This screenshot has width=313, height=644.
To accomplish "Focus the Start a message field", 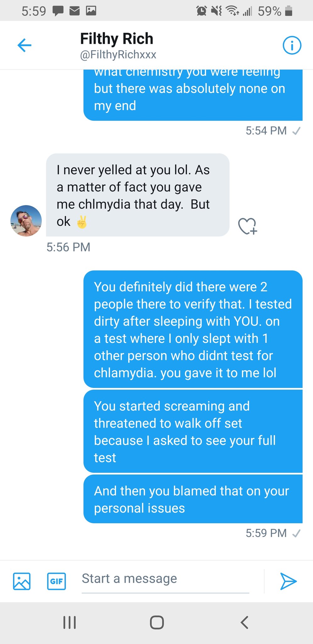I will point(165,579).
